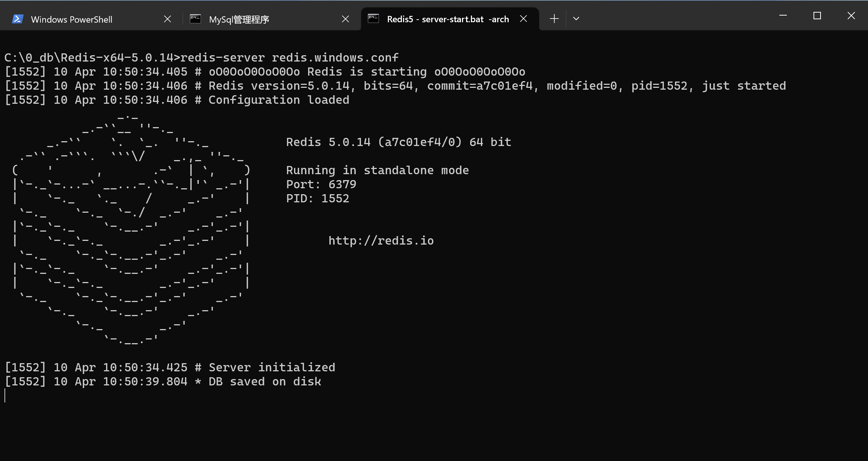Click the 'PID: 1552' text
Image resolution: width=868 pixels, height=461 pixels.
point(318,199)
